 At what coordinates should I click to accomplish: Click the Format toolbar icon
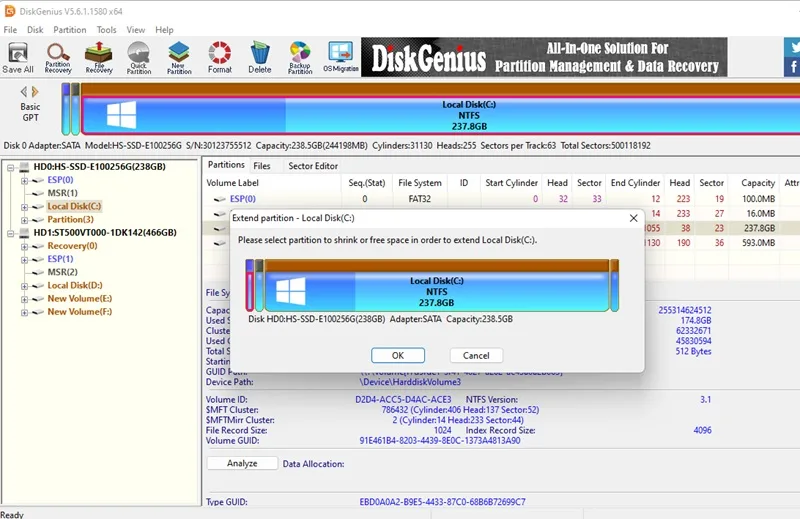[219, 58]
